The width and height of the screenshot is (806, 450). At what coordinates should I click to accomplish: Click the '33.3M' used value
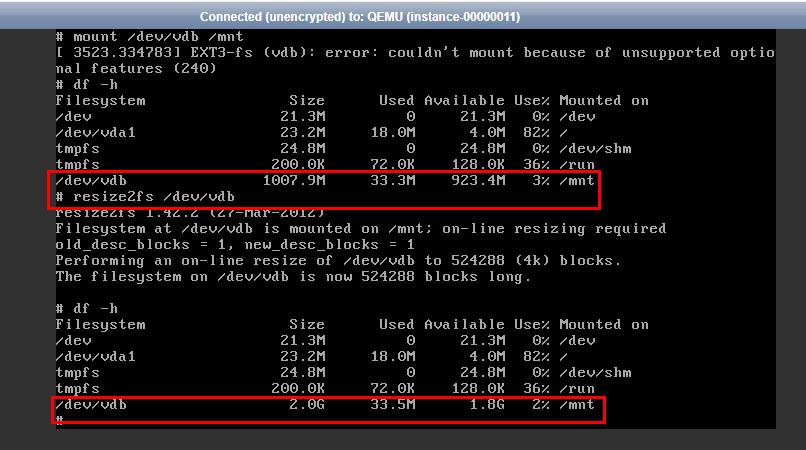[x=393, y=181]
